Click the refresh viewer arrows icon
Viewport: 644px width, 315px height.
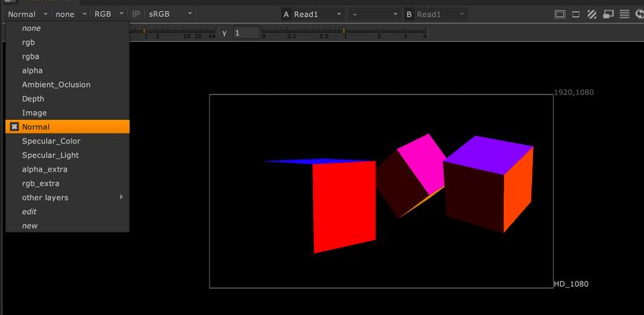639,15
